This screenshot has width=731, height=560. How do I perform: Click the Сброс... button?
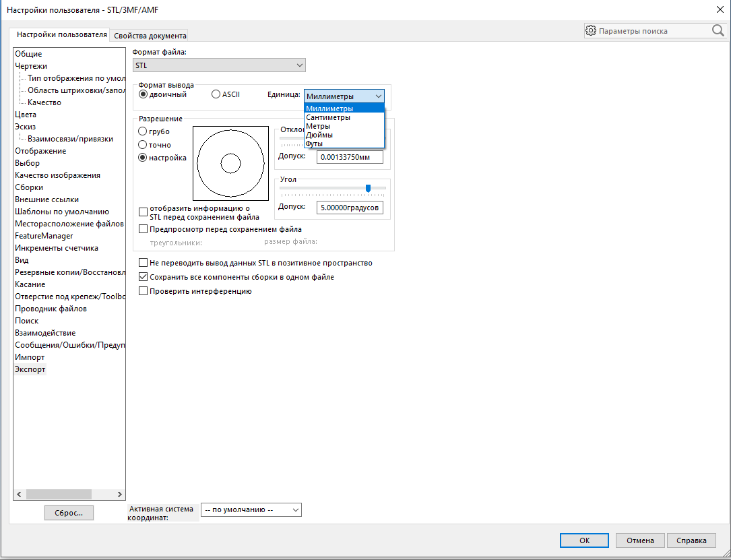click(x=69, y=513)
